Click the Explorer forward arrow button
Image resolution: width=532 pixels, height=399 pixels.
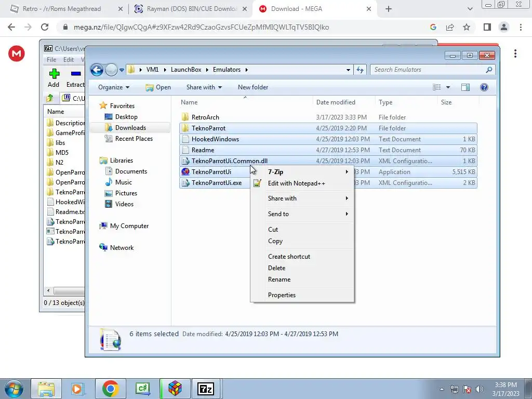pos(111,70)
